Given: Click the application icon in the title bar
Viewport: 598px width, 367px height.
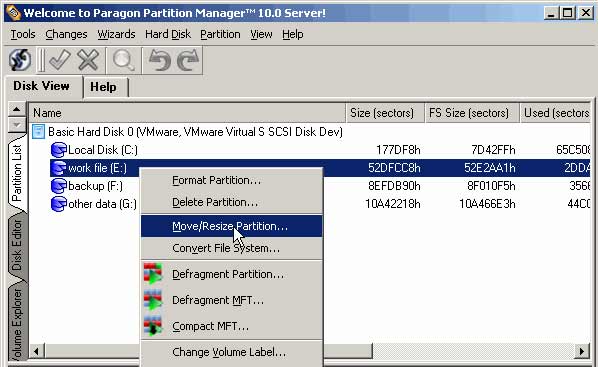Looking at the screenshot, I should click(13, 13).
